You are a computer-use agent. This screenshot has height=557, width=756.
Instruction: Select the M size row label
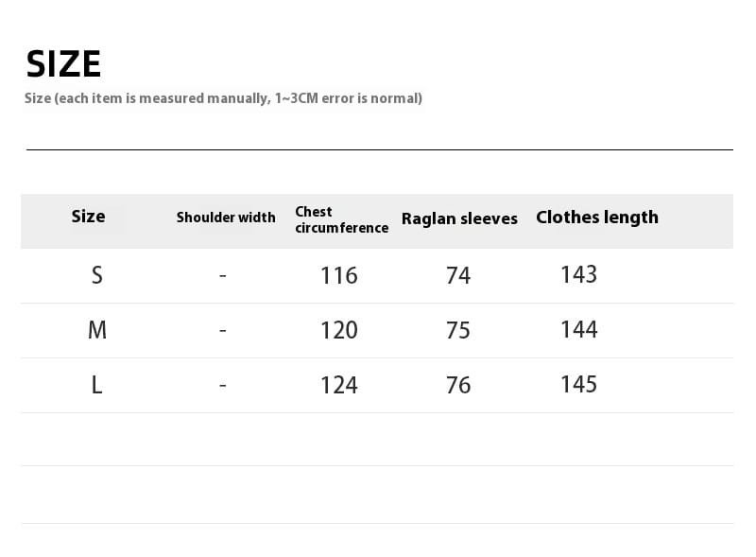pyautogui.click(x=96, y=330)
